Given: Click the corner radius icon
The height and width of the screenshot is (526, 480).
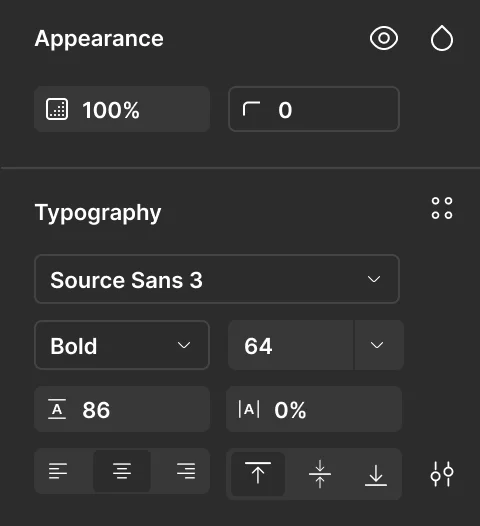Looking at the screenshot, I should (x=251, y=109).
